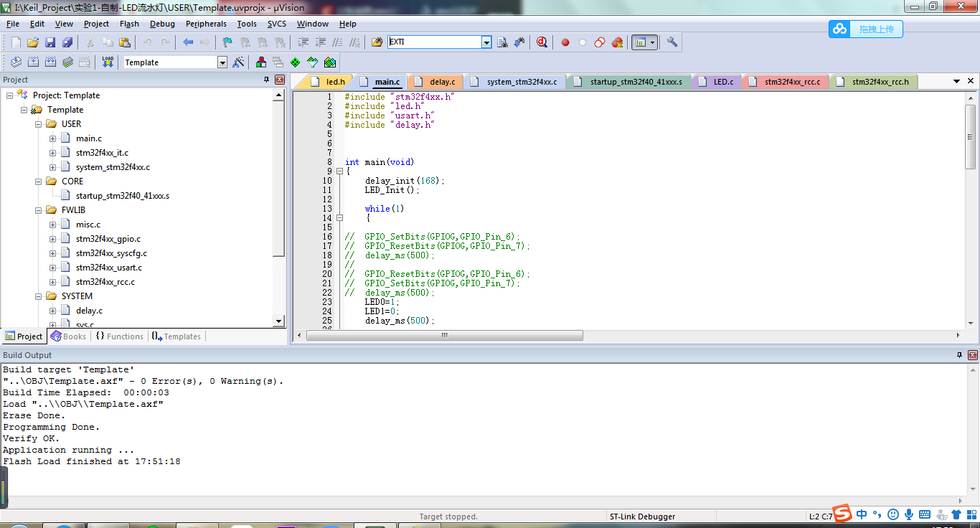980x528 pixels.
Task: Collapse the USER group in the project tree
Action: click(38, 124)
